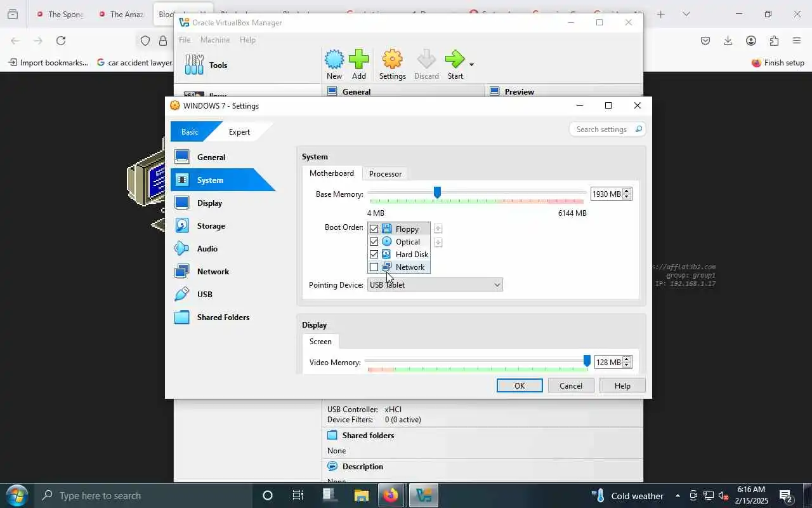Image resolution: width=812 pixels, height=508 pixels.
Task: Select the Screen tab under Display
Action: 320,341
